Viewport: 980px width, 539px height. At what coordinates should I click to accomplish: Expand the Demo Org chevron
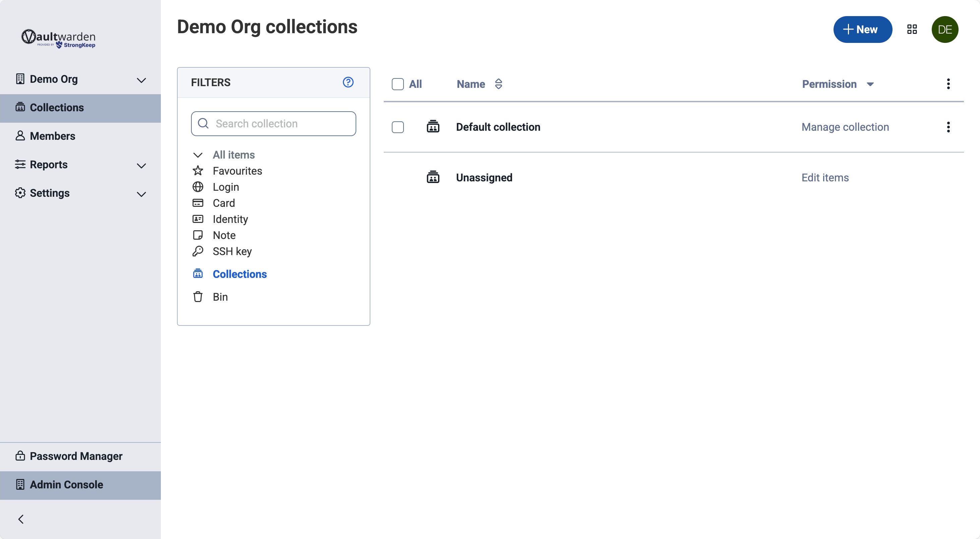141,80
